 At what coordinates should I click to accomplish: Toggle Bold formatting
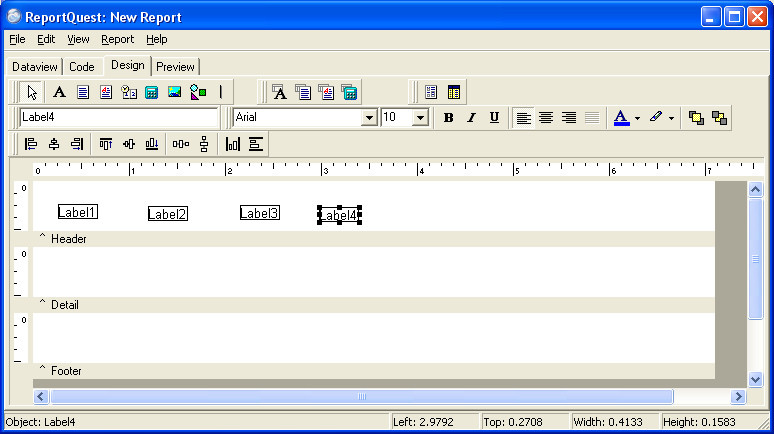448,118
